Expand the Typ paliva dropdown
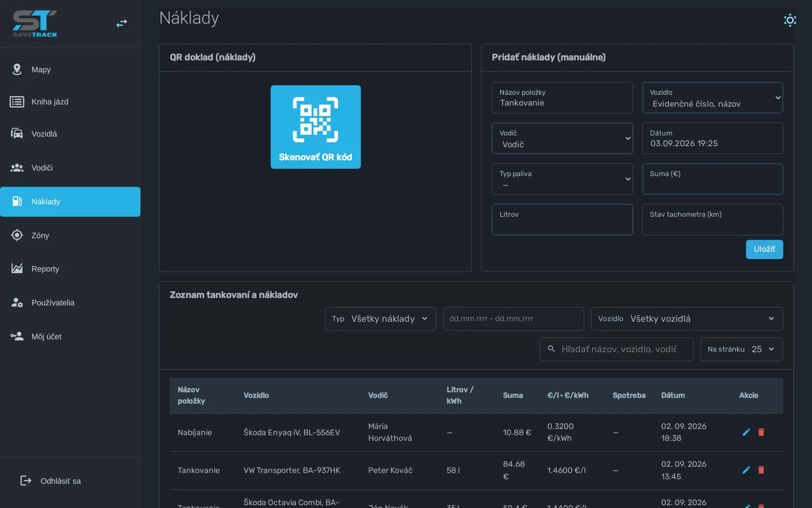Viewport: 812px width, 508px height. [562, 179]
